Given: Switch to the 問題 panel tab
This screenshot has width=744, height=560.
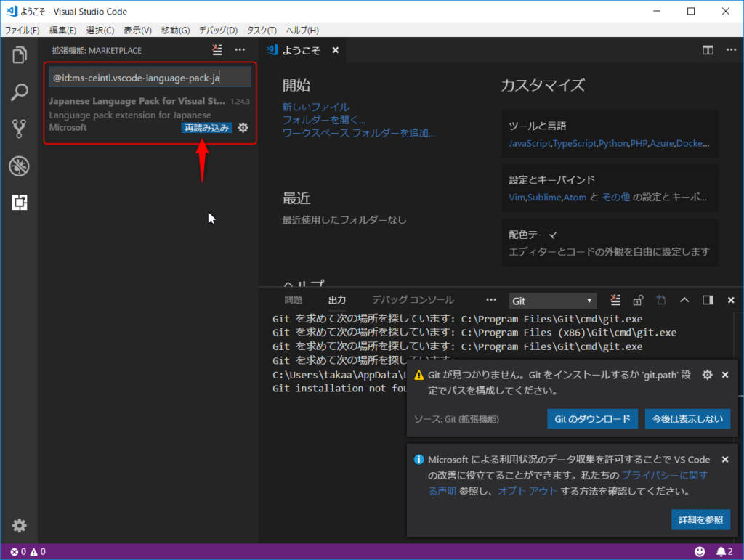Looking at the screenshot, I should (x=294, y=300).
